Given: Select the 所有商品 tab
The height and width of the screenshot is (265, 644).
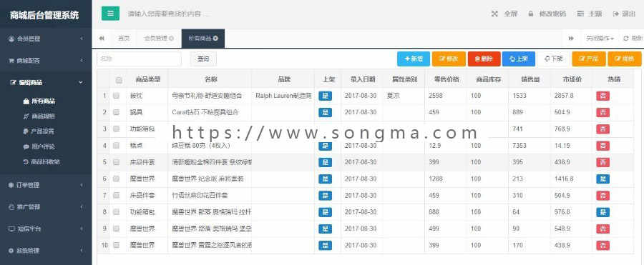Looking at the screenshot, I should coord(203,38).
